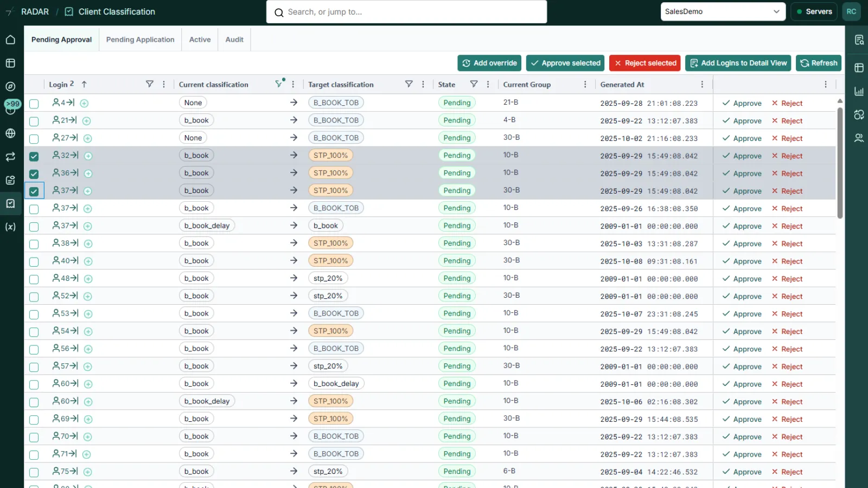Screen dimensions: 868x488
Task: Click the Approve selected button
Action: [x=565, y=63]
